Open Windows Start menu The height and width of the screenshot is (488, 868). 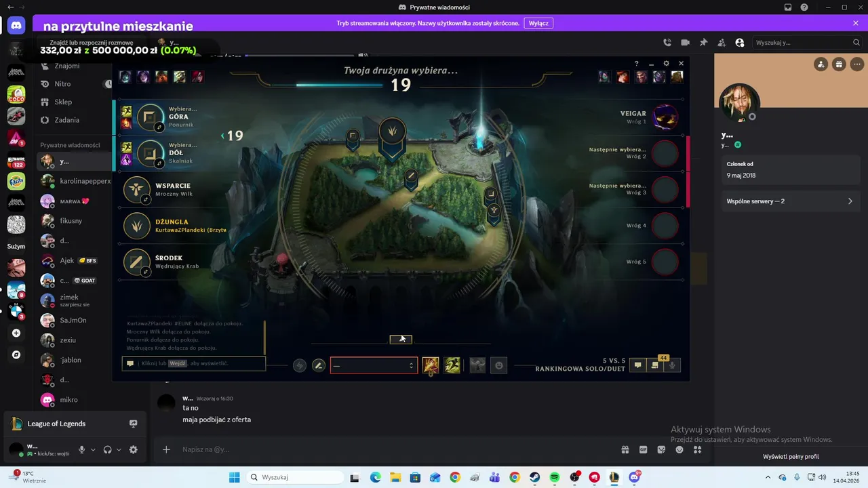pyautogui.click(x=234, y=477)
